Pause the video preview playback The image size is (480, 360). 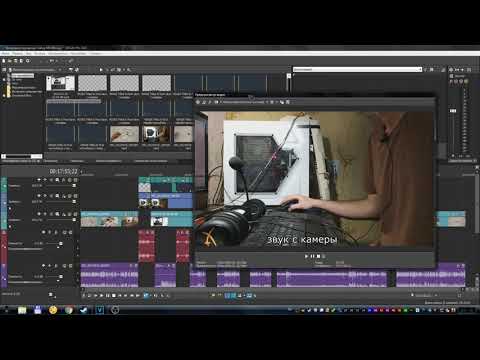(312, 256)
